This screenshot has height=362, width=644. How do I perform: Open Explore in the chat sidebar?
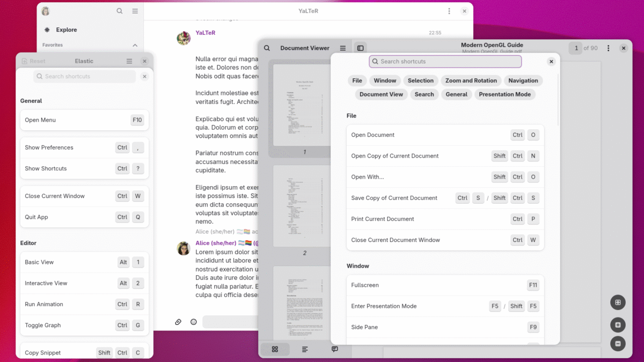coord(67,30)
